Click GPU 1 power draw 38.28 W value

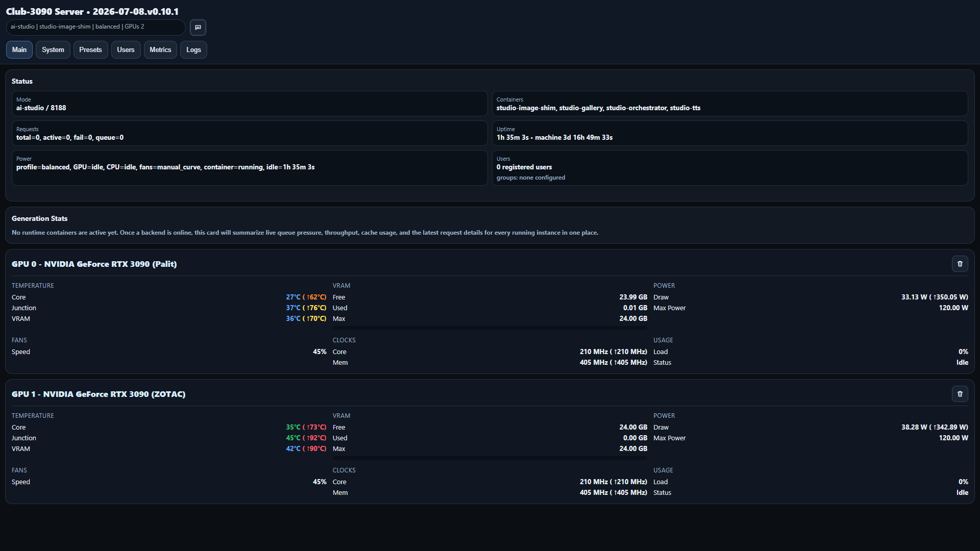[935, 427]
